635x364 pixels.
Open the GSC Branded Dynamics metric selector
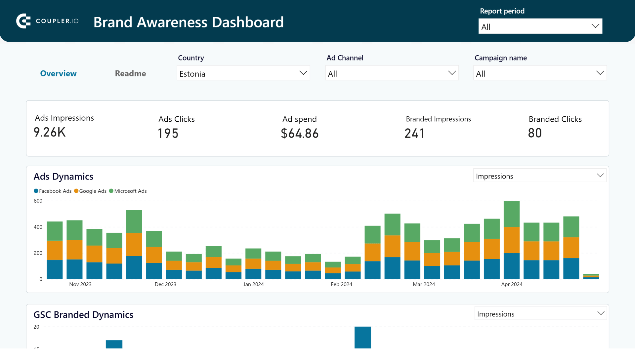[540, 313]
